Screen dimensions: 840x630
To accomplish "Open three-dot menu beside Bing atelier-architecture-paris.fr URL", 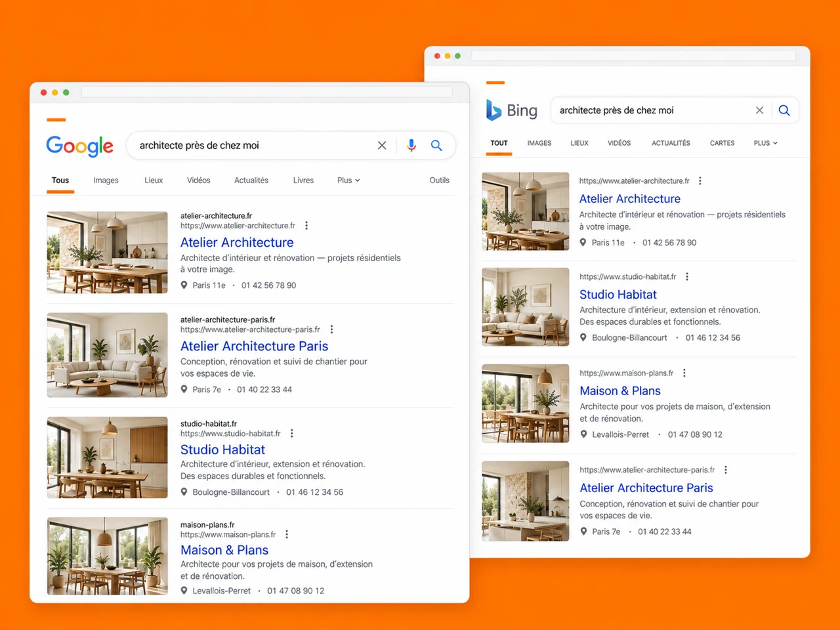I will click(x=726, y=470).
